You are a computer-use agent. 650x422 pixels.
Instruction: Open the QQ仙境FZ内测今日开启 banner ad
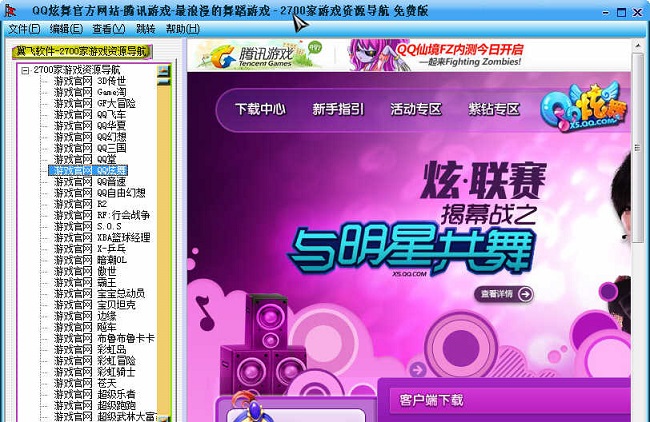[435, 55]
